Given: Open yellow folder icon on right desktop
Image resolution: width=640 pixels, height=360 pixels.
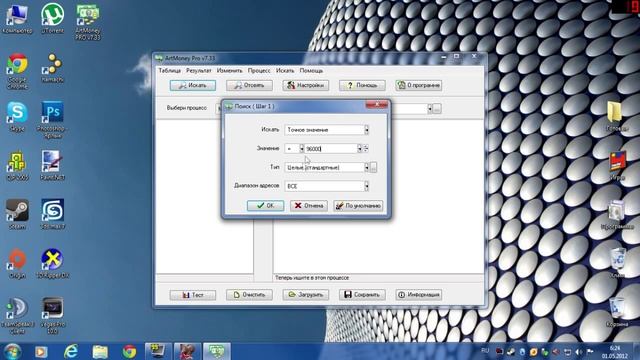Looking at the screenshot, I should pos(617,116).
